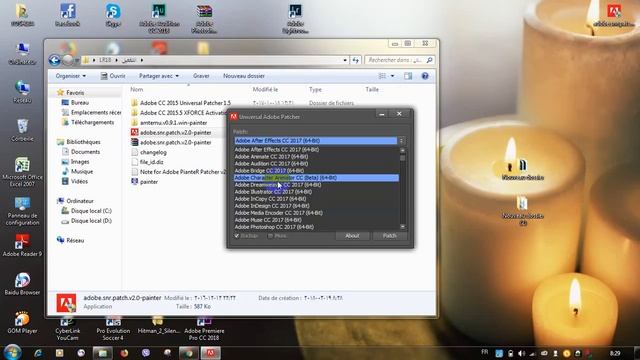Select Réseau in the Explorer navigation pane
Viewport: 640px width, 360px height.
75,240
